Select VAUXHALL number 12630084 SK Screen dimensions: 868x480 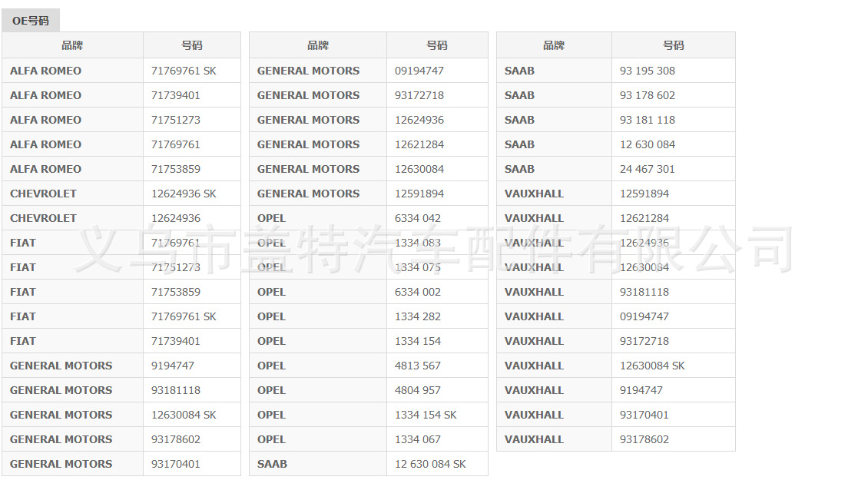coord(652,366)
